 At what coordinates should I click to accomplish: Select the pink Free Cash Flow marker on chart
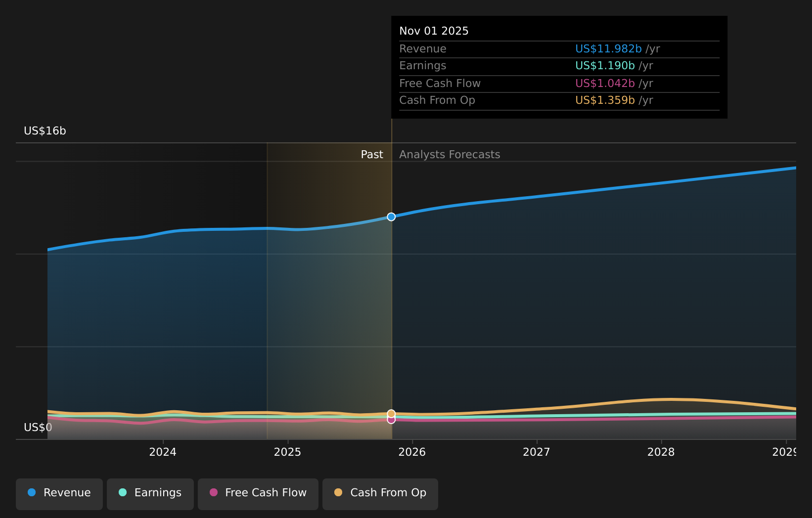tap(391, 420)
